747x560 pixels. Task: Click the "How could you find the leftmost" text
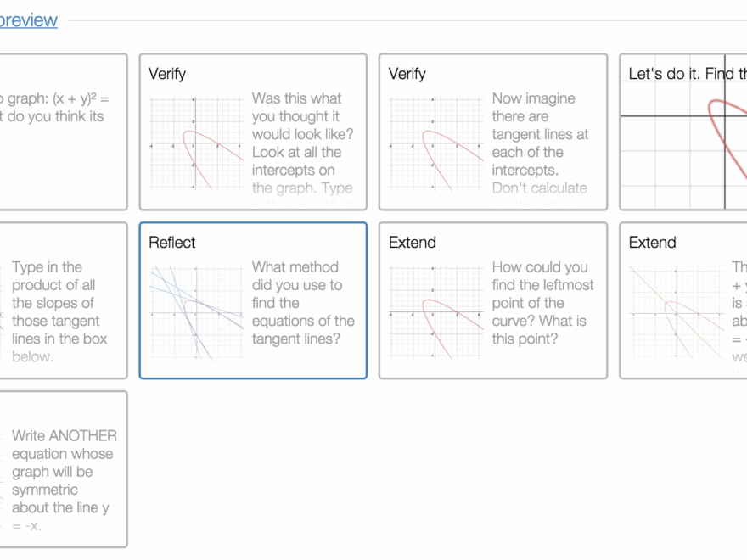(x=542, y=303)
